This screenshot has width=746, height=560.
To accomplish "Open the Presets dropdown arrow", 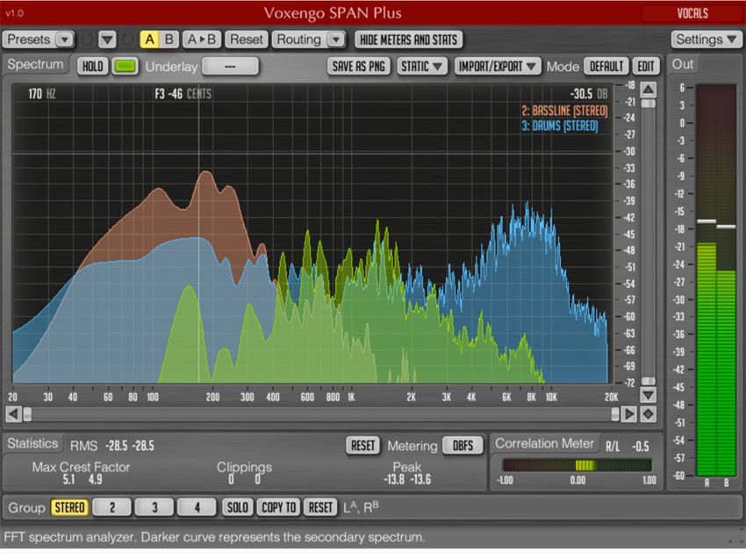I will tap(65, 39).
